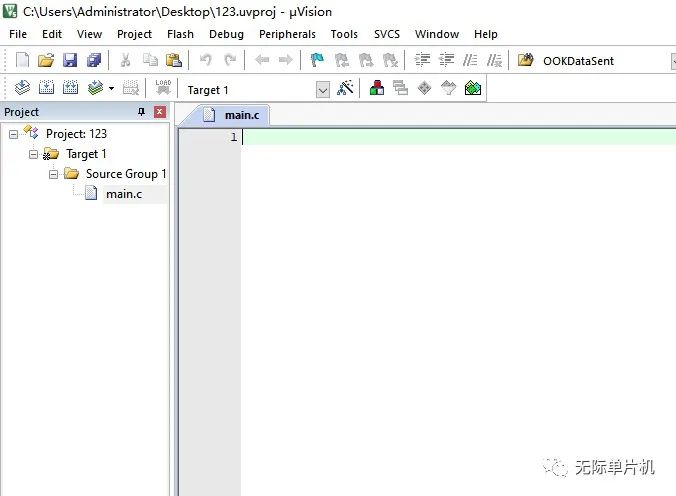Indent the selected lines

pyautogui.click(x=422, y=60)
